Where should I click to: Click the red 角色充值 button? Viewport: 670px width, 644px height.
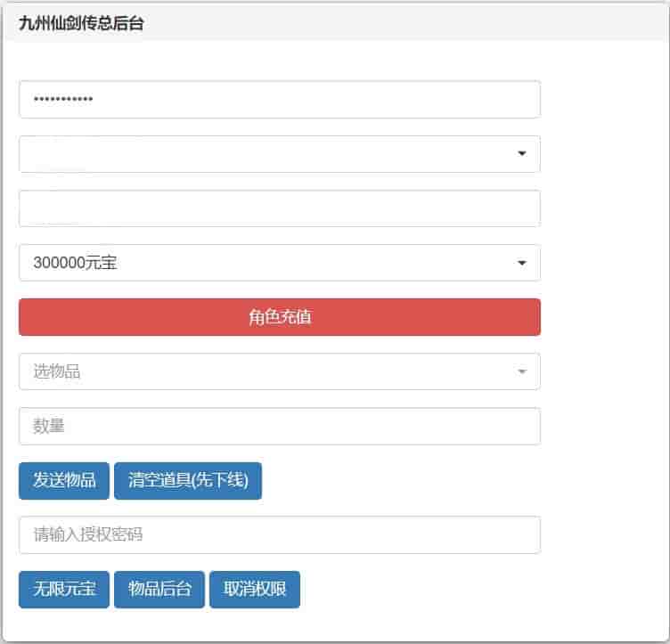[280, 317]
